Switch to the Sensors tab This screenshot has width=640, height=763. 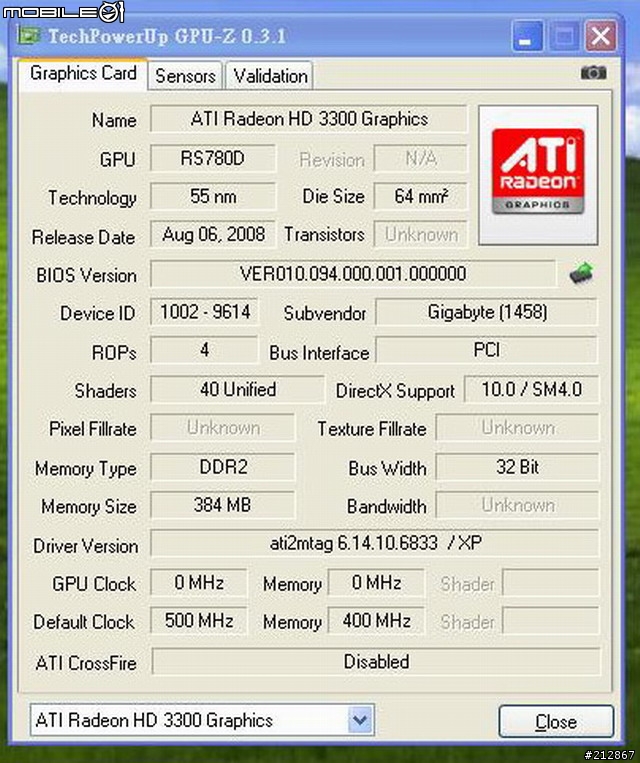[185, 76]
